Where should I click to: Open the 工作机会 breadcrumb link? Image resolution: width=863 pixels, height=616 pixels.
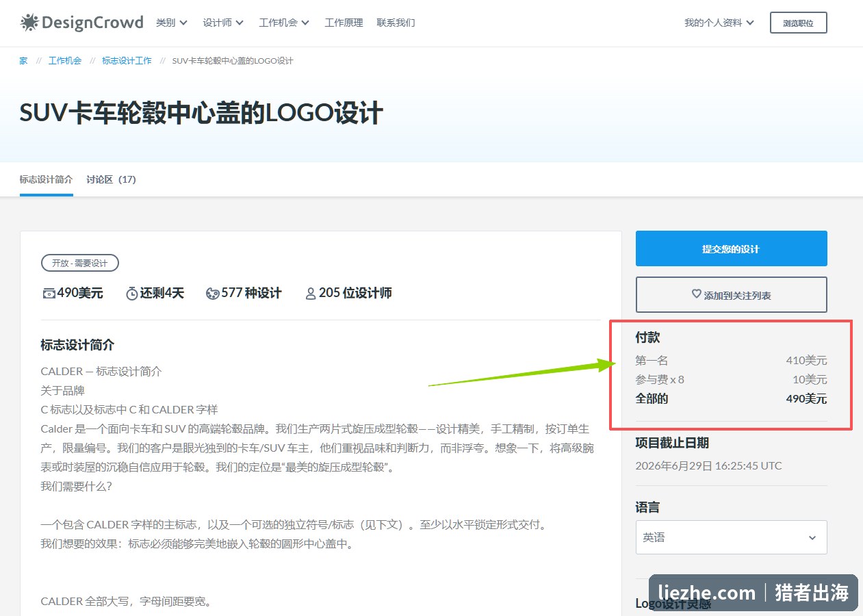tap(65, 61)
